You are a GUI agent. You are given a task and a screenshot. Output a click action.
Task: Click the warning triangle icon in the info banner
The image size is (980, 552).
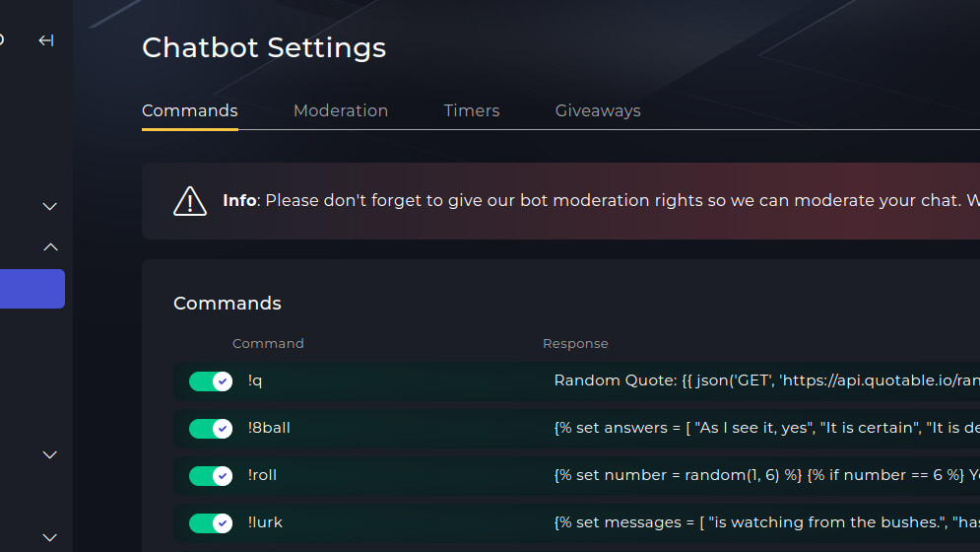tap(190, 201)
